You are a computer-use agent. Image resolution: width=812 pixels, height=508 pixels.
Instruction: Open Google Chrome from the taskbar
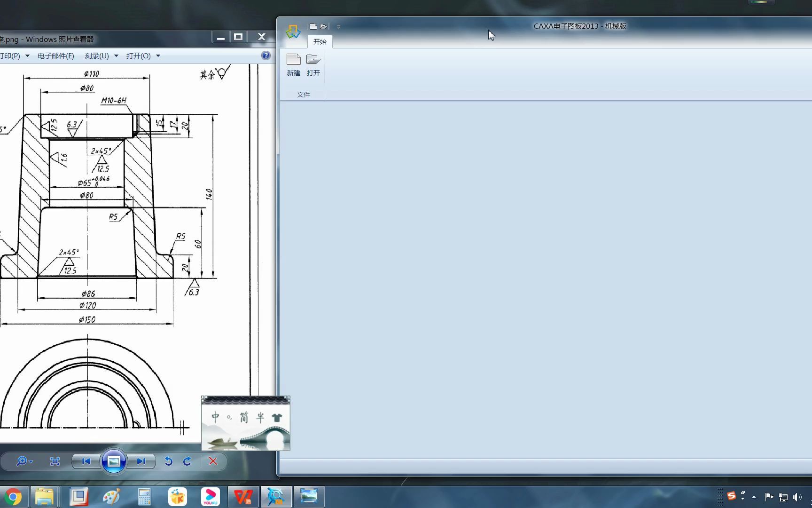[x=13, y=497]
